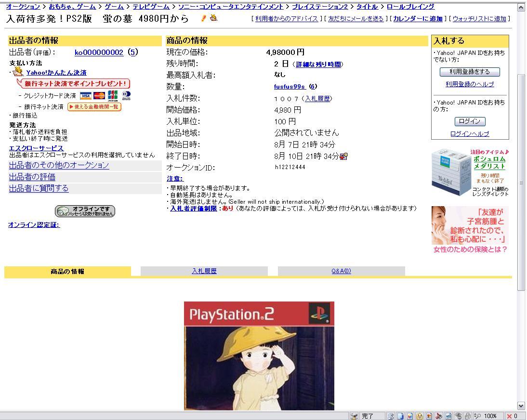Open the ログインヘルプ link

pos(470,134)
